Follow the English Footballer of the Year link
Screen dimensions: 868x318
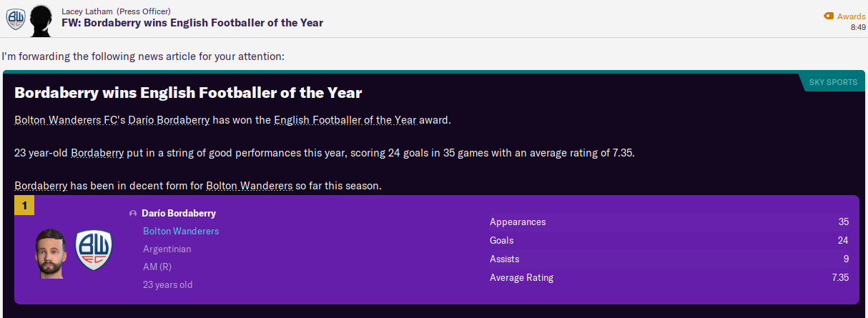tap(345, 120)
